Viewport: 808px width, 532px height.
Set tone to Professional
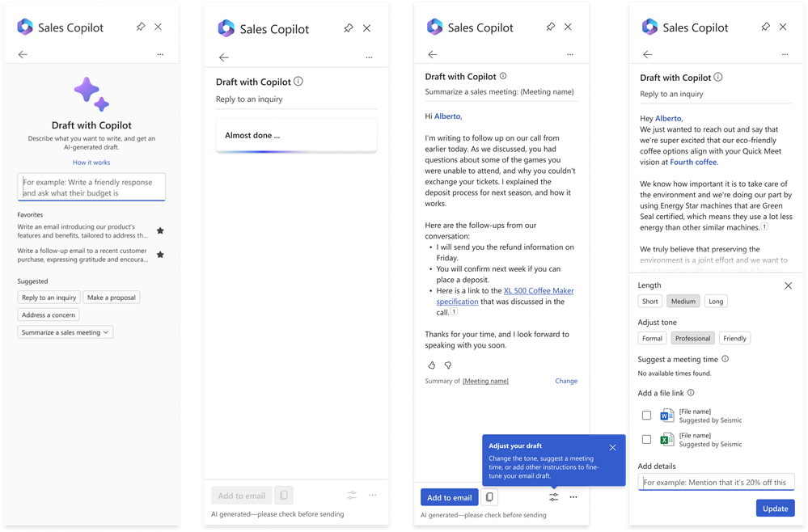(x=692, y=338)
